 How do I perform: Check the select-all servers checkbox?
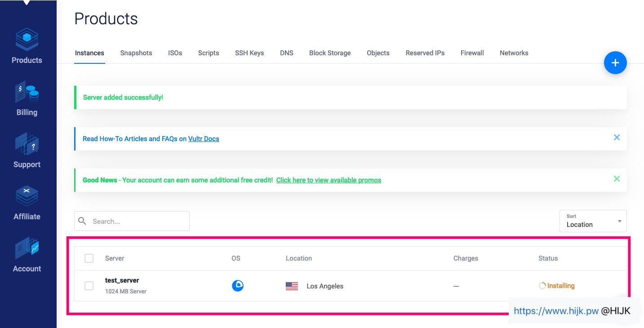[x=89, y=258]
